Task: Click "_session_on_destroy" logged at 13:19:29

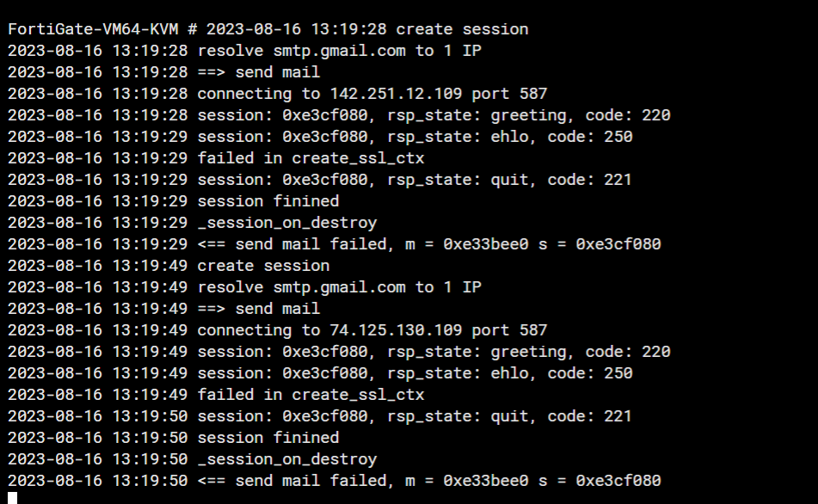Action: click(x=287, y=223)
